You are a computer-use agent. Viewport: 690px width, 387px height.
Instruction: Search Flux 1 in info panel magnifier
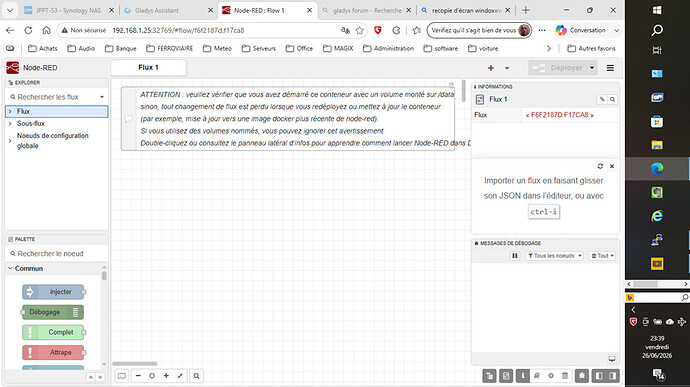coord(612,100)
